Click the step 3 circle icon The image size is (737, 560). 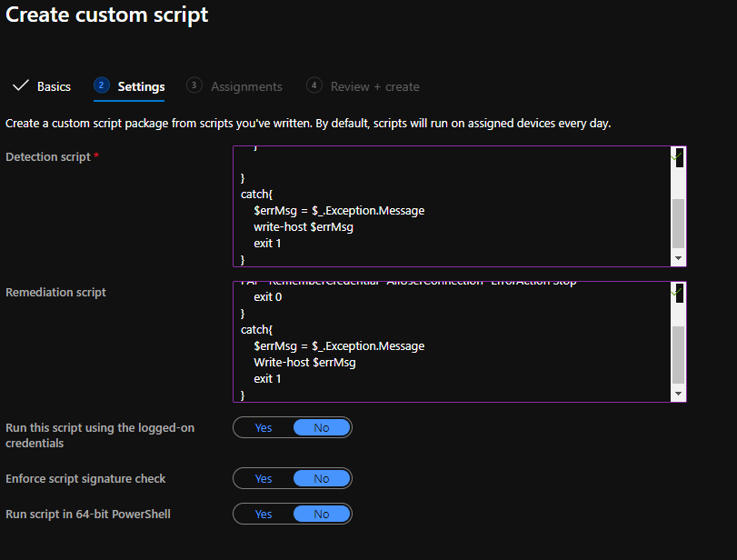pyautogui.click(x=194, y=85)
